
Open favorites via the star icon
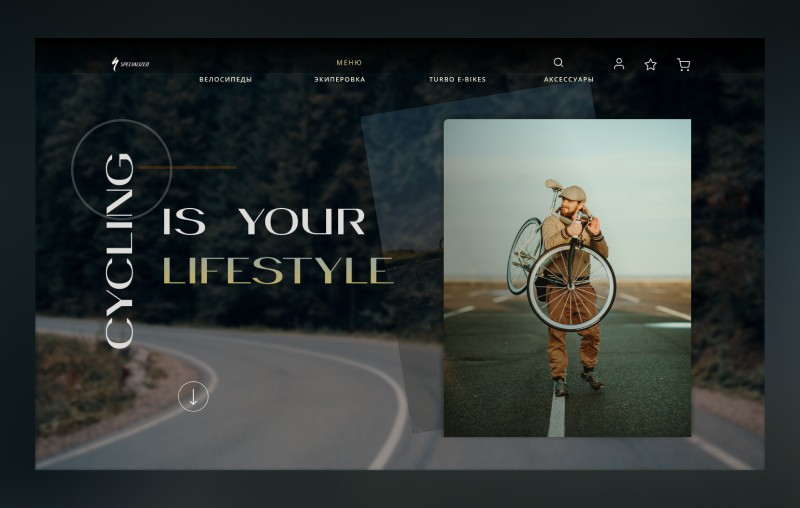click(651, 64)
